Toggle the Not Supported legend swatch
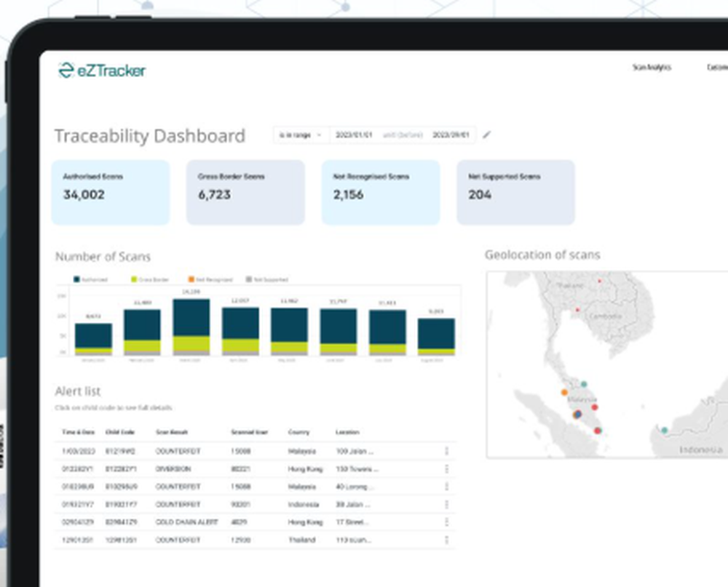The height and width of the screenshot is (587, 728). pos(249,279)
